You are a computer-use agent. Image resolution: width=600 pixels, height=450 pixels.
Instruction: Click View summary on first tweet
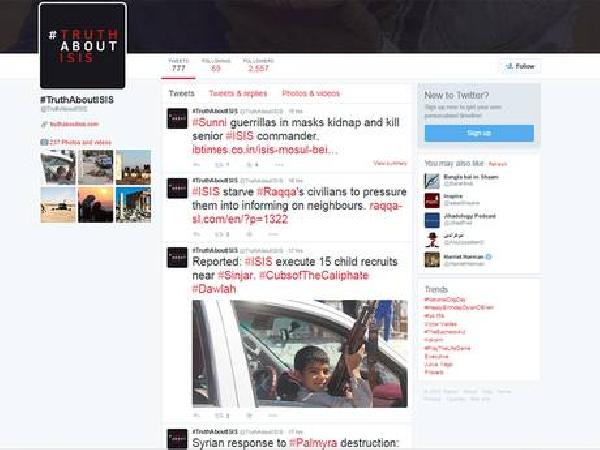[x=390, y=163]
